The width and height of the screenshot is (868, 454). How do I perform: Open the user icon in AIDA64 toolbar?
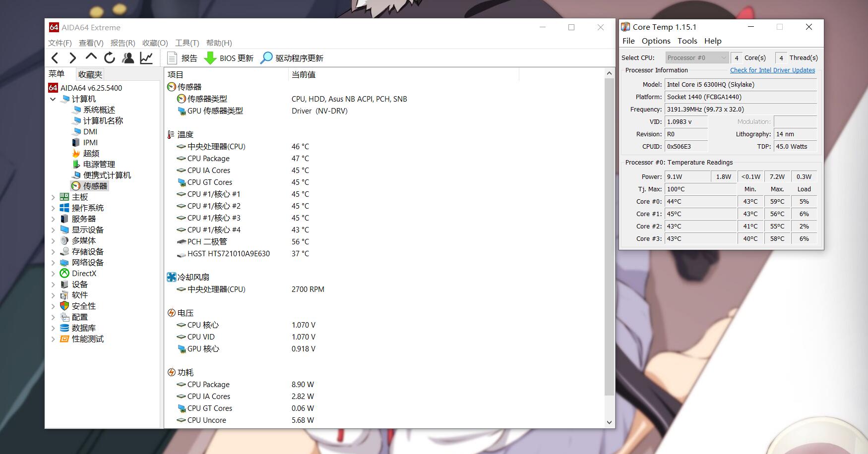pos(128,58)
